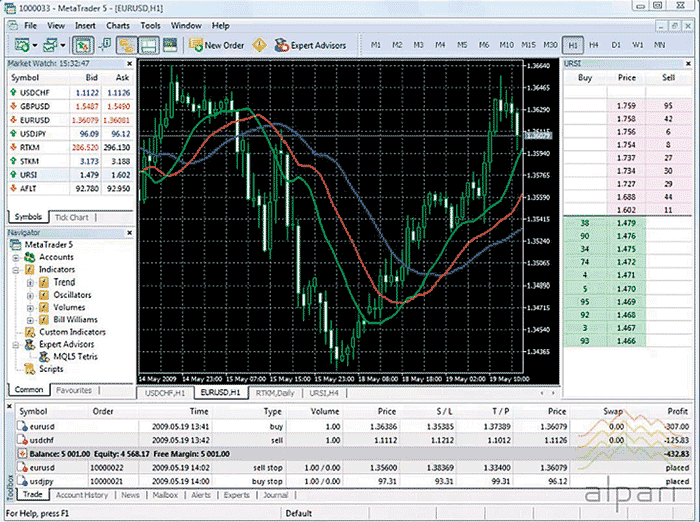Select USDCHF in Market Watch
Screen dimensions: 700x522
tap(71, 93)
